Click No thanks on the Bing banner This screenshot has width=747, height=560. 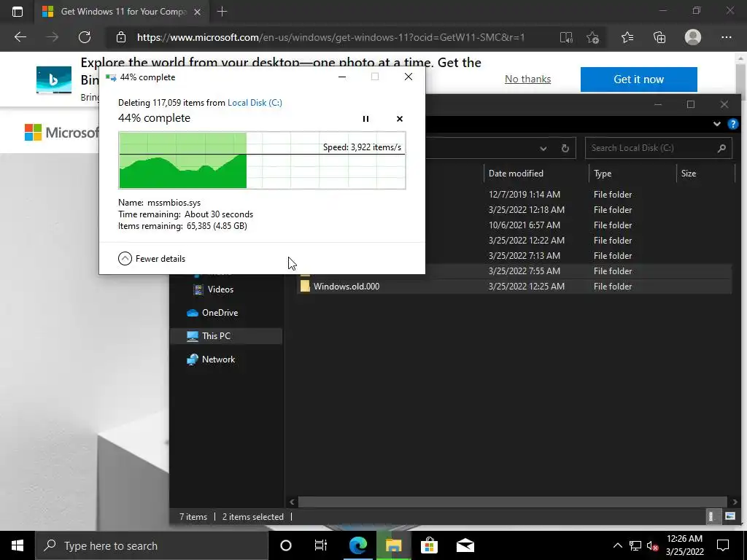[528, 79]
